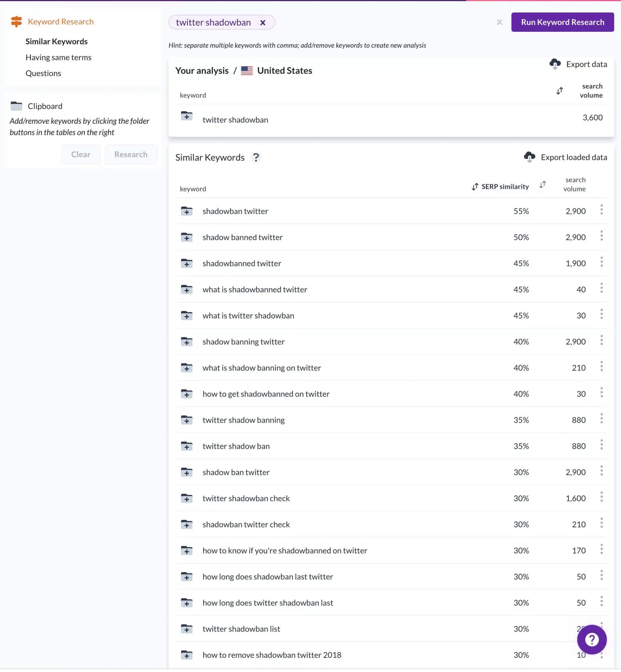Viewport: 621px width, 672px height.
Task: Sort Similar Keywords by SERP similarity
Action: click(x=475, y=187)
